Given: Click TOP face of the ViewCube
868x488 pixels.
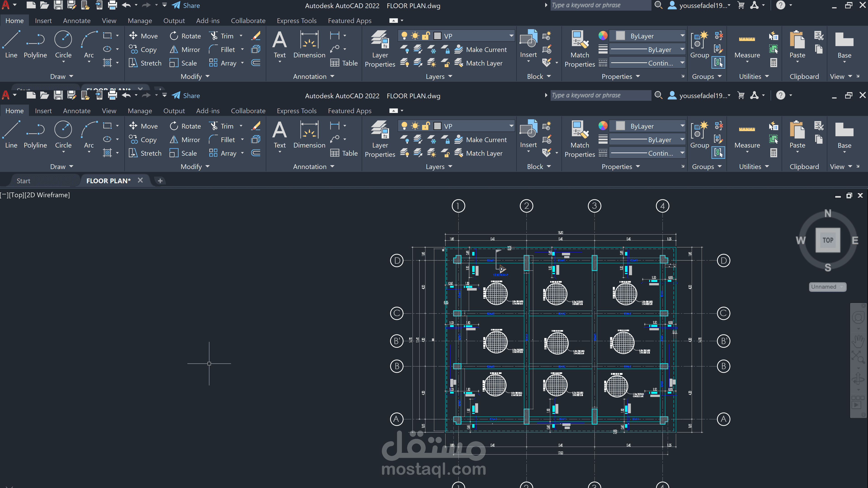Looking at the screenshot, I should tap(828, 240).
